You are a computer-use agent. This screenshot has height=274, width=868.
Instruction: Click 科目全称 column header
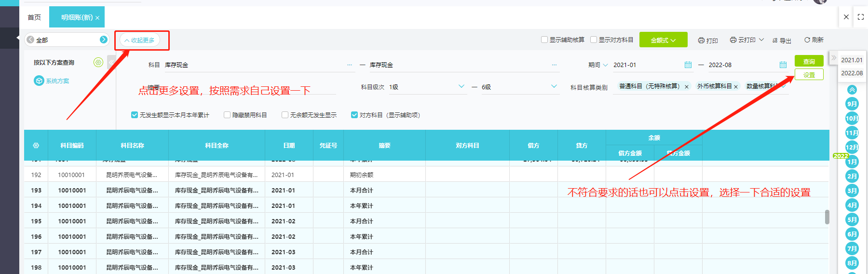tap(217, 145)
